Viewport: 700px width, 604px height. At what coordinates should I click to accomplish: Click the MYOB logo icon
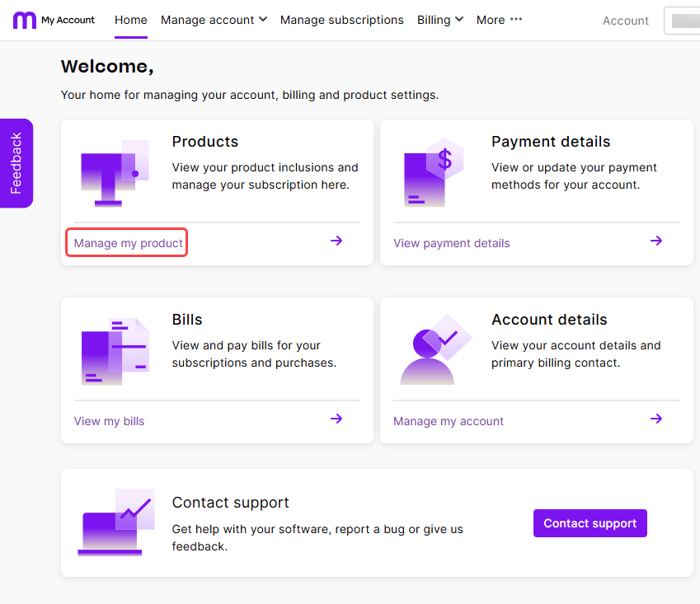coord(24,20)
